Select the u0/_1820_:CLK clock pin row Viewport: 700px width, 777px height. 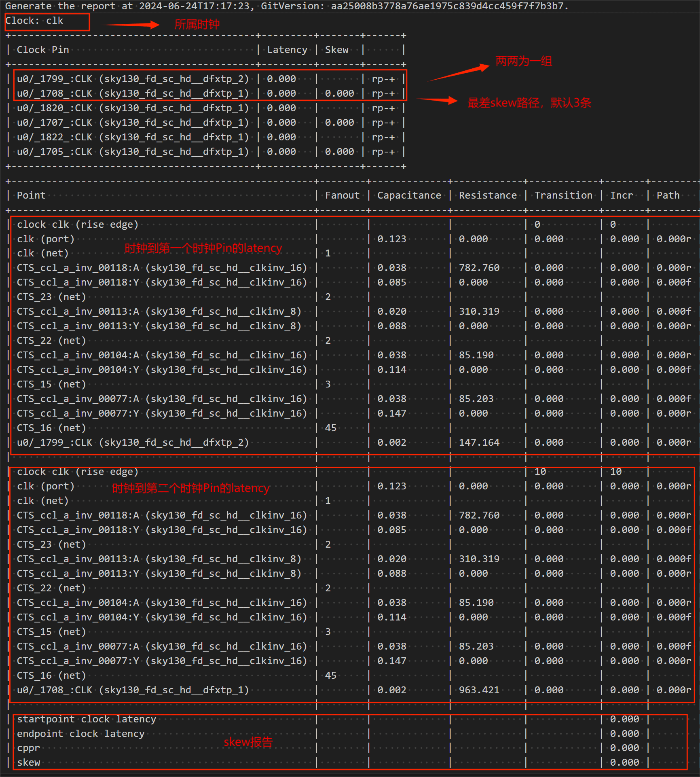[206, 108]
